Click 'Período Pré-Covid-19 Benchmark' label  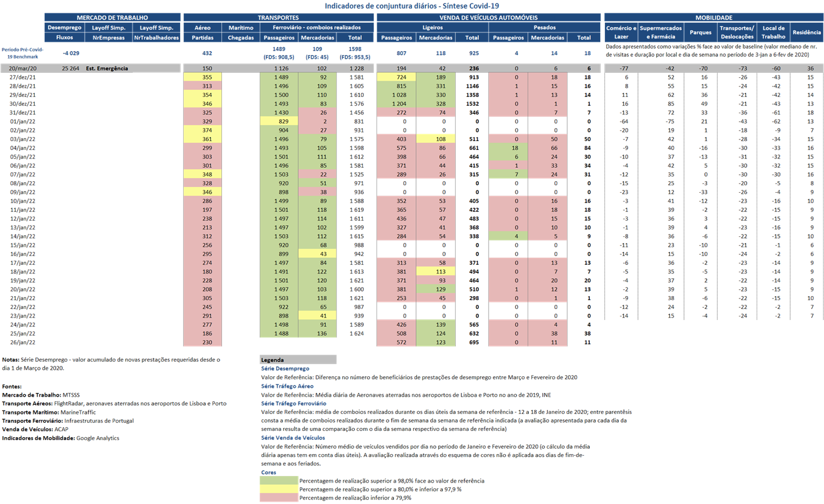(x=22, y=53)
